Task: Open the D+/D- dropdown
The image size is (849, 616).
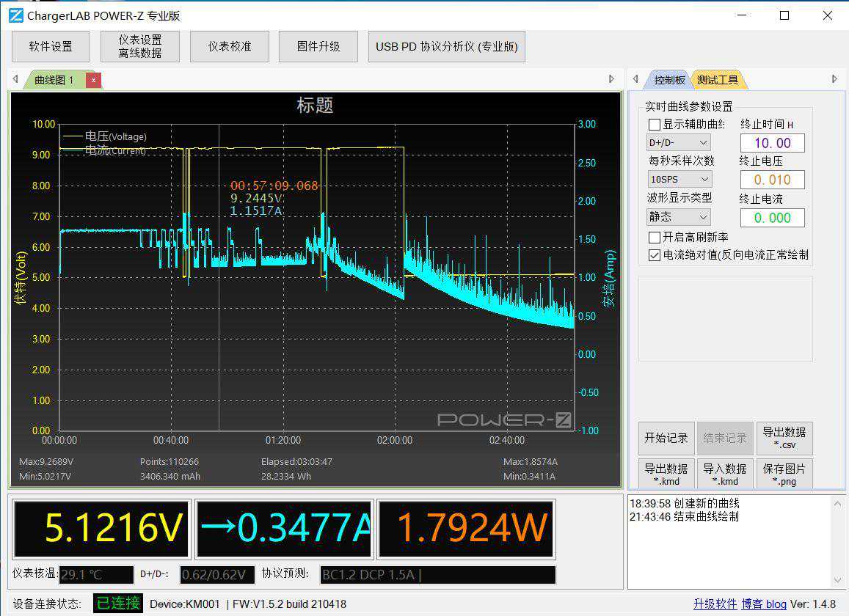Action: click(678, 143)
